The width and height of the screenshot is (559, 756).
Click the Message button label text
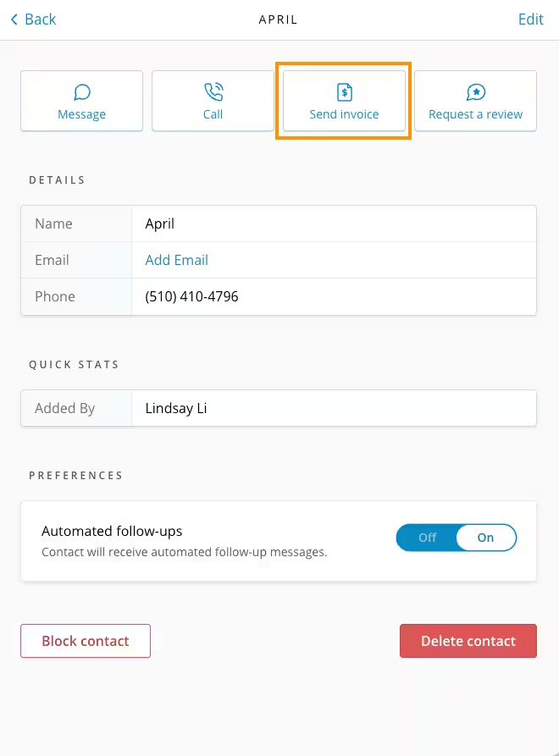point(81,115)
